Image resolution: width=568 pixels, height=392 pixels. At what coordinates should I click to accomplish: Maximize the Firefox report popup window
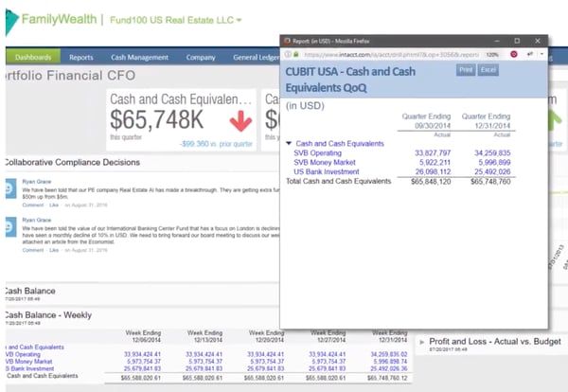pos(517,42)
